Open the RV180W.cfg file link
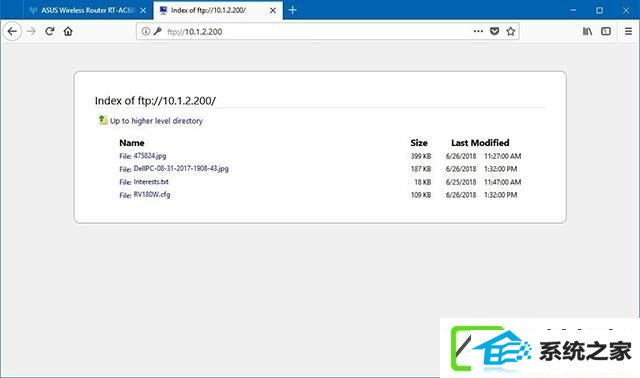The image size is (640, 378). [x=152, y=195]
